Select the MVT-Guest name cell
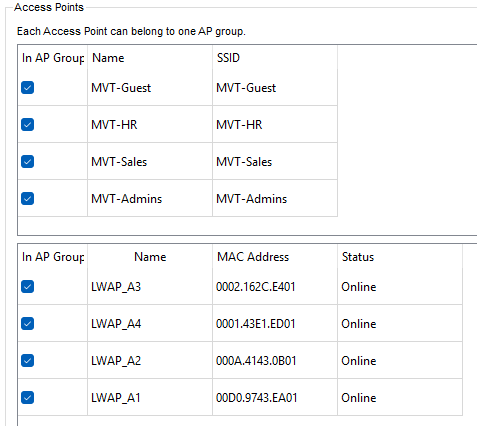The image size is (477, 426). tap(150, 88)
